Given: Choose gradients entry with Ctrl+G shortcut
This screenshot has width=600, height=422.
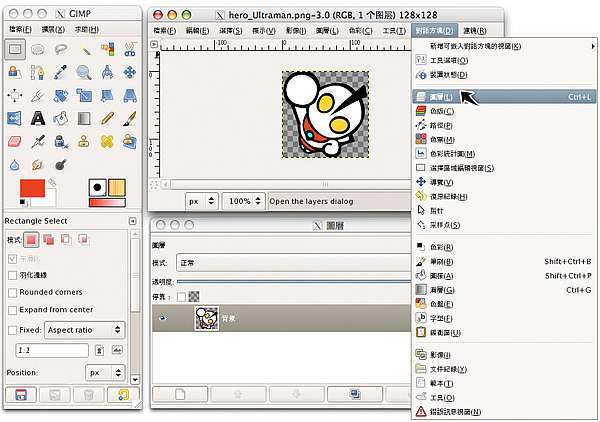Looking at the screenshot, I should [x=504, y=290].
